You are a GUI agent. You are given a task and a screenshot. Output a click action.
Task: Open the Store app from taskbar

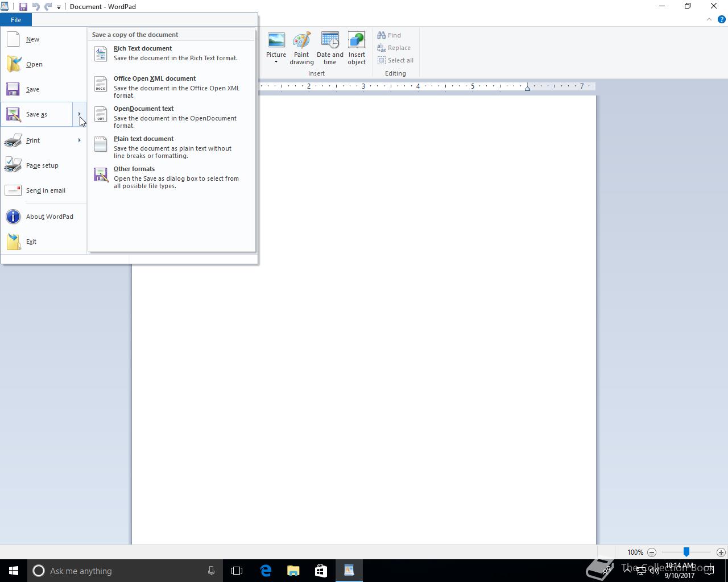(321, 571)
